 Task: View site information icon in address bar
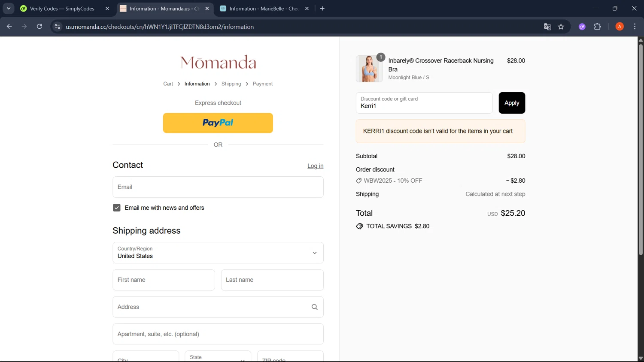[57, 27]
